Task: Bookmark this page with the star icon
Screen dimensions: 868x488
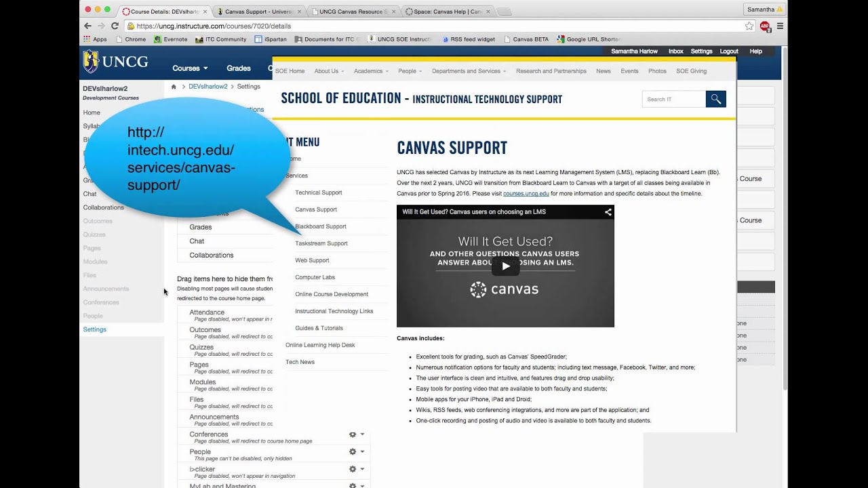Action: pyautogui.click(x=749, y=26)
